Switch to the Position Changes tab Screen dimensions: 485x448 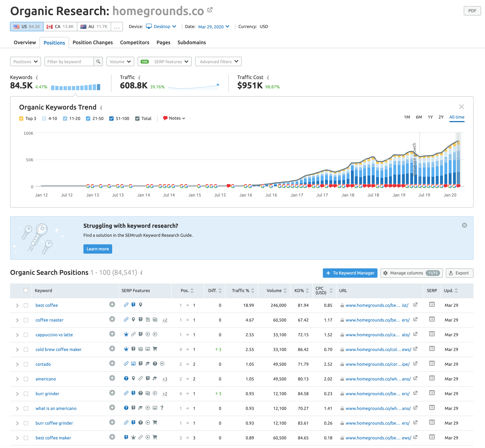93,42
